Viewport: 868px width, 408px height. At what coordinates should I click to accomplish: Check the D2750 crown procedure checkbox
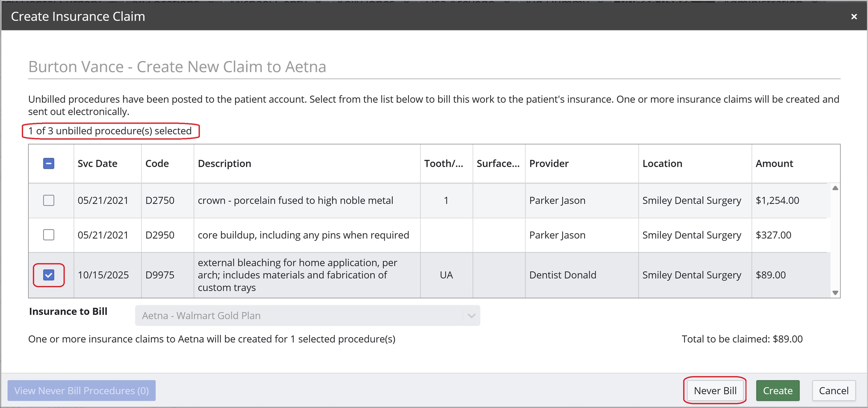click(49, 200)
